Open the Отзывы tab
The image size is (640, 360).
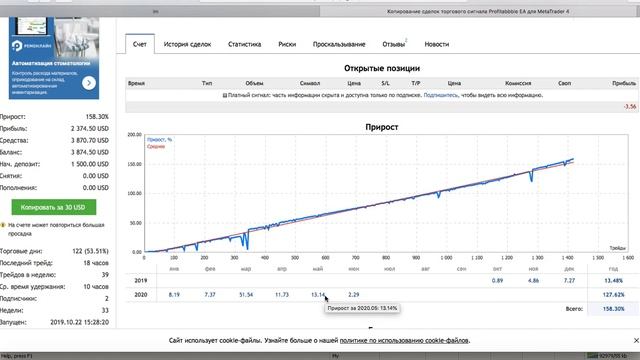click(x=394, y=44)
